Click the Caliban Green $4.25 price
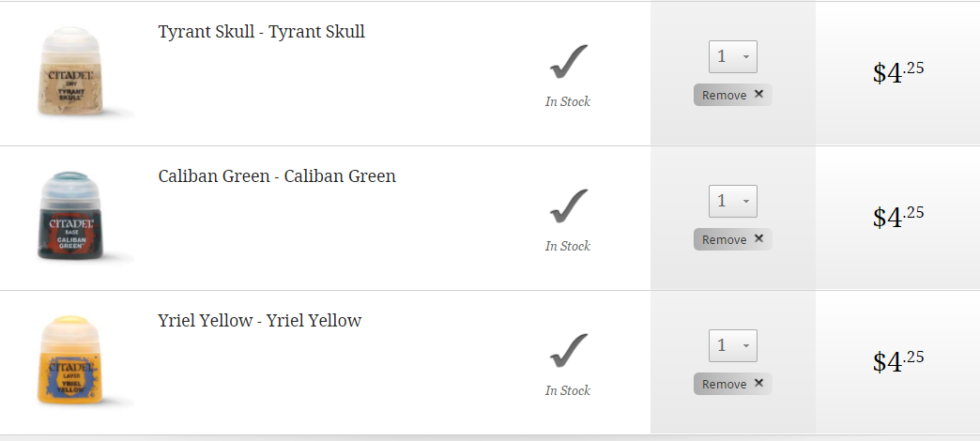 point(898,217)
